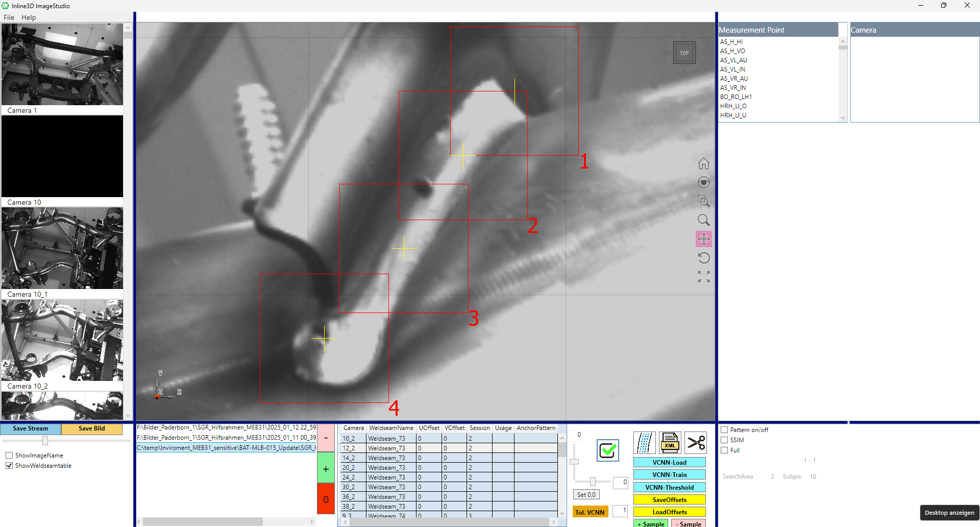
Task: Select the zoom-to-area magnifier icon
Action: (704, 201)
